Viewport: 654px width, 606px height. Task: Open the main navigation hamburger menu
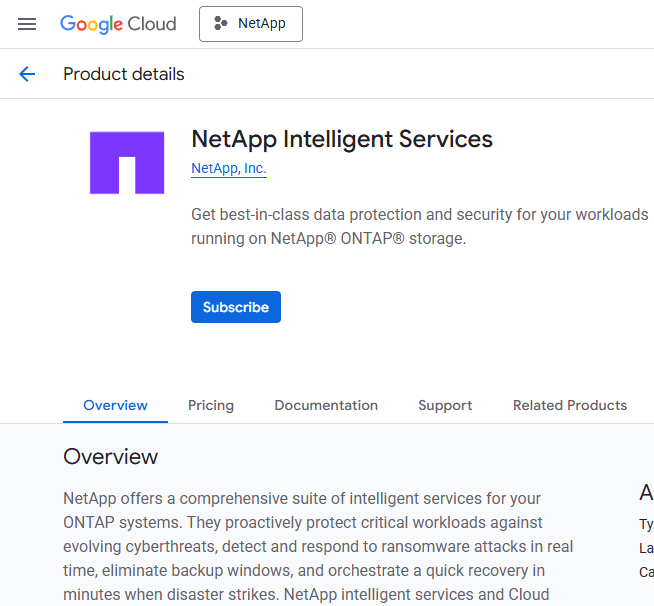pos(27,24)
